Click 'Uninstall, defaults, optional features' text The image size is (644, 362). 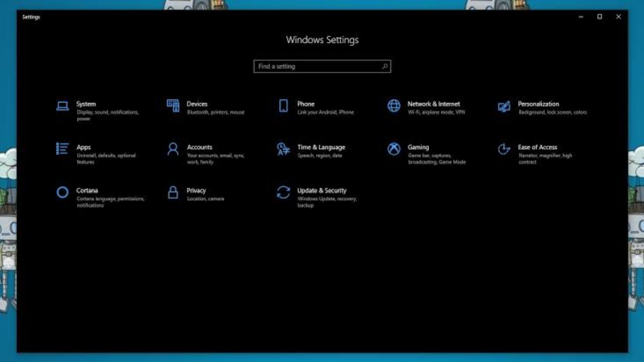point(106,159)
